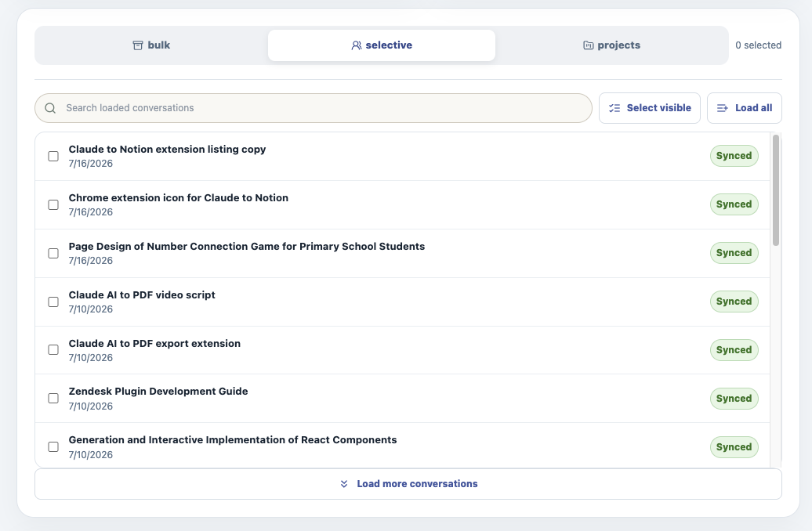Check Claude AI to PDF video script

(53, 302)
